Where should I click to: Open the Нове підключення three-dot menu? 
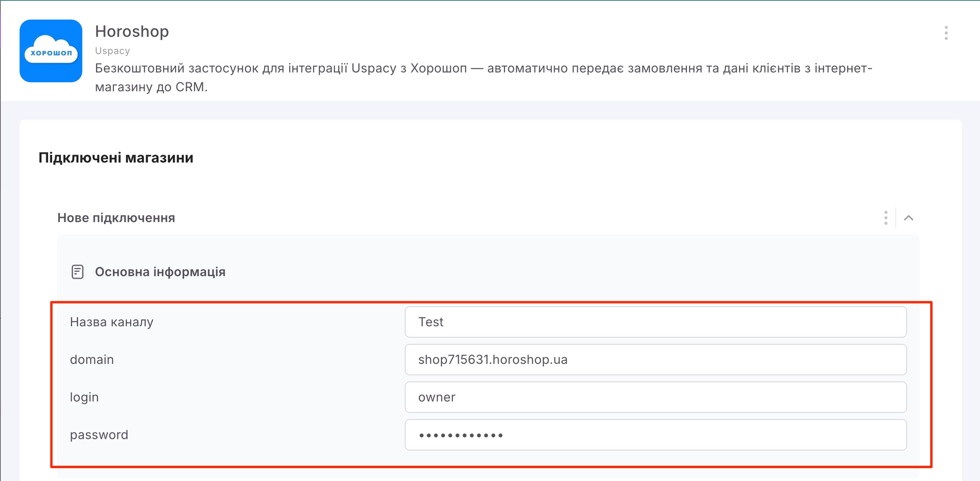(886, 218)
